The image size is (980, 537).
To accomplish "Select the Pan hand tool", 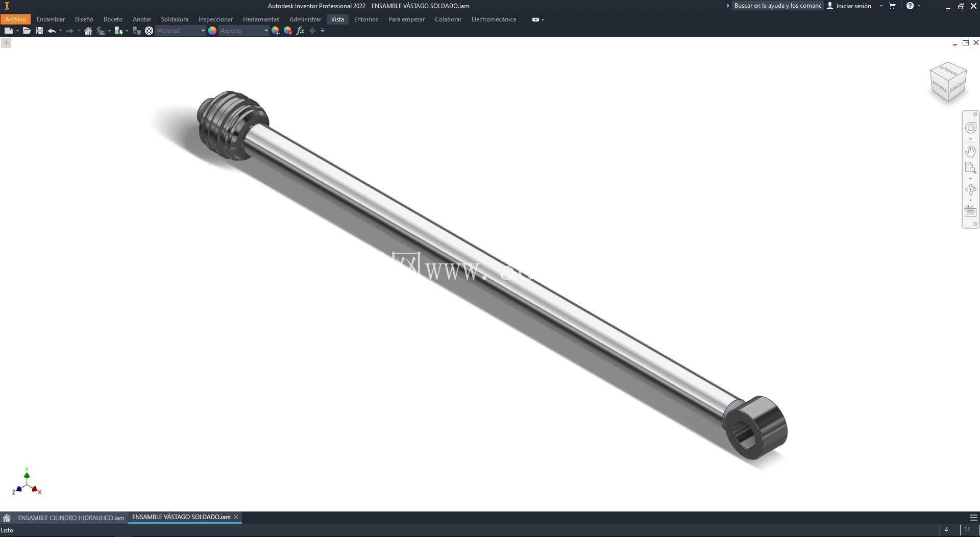I will (970, 151).
